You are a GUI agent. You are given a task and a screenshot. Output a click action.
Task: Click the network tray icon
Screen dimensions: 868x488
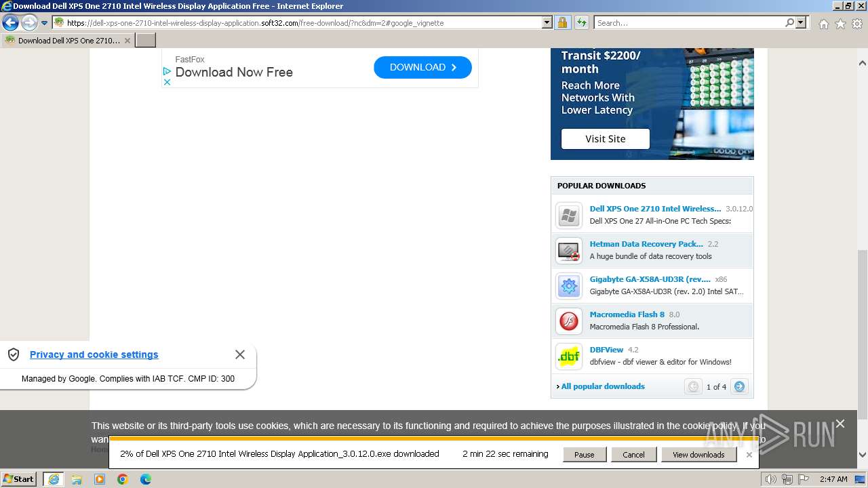(x=789, y=479)
